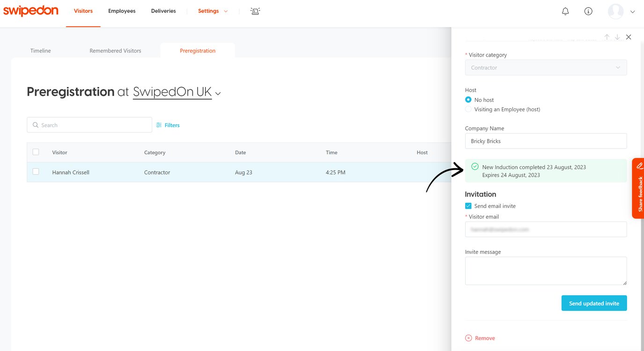644x351 pixels.
Task: Click the info icon in the header
Action: tap(588, 11)
